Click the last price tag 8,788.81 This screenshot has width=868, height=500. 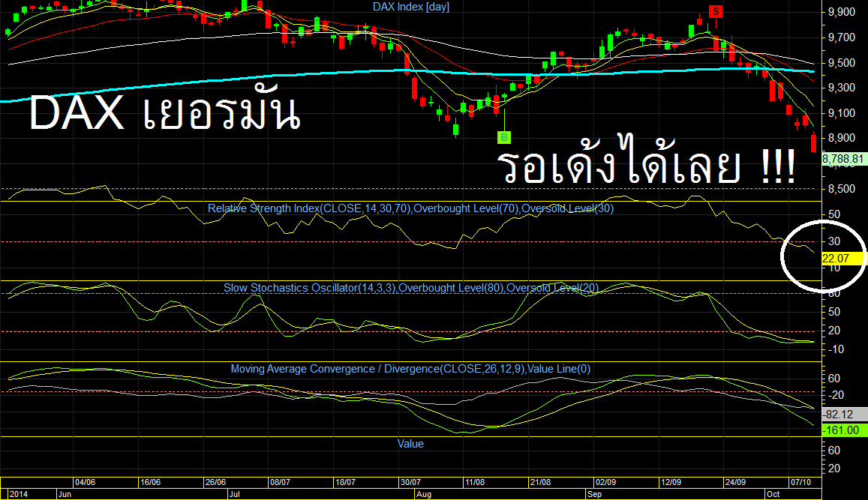point(843,159)
